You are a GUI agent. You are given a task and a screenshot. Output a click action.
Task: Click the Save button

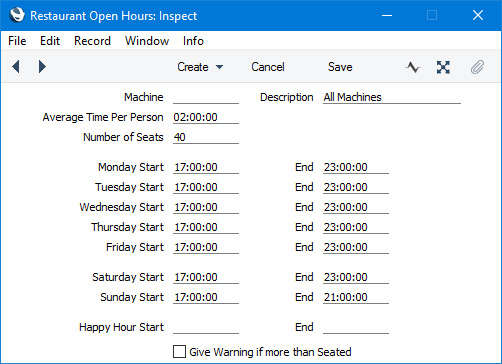coord(340,67)
